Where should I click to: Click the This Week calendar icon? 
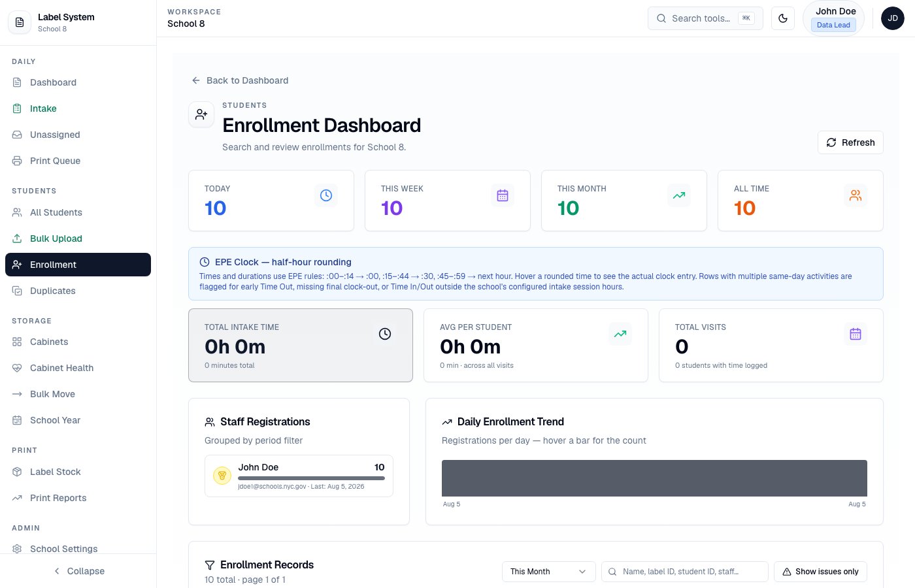coord(503,195)
